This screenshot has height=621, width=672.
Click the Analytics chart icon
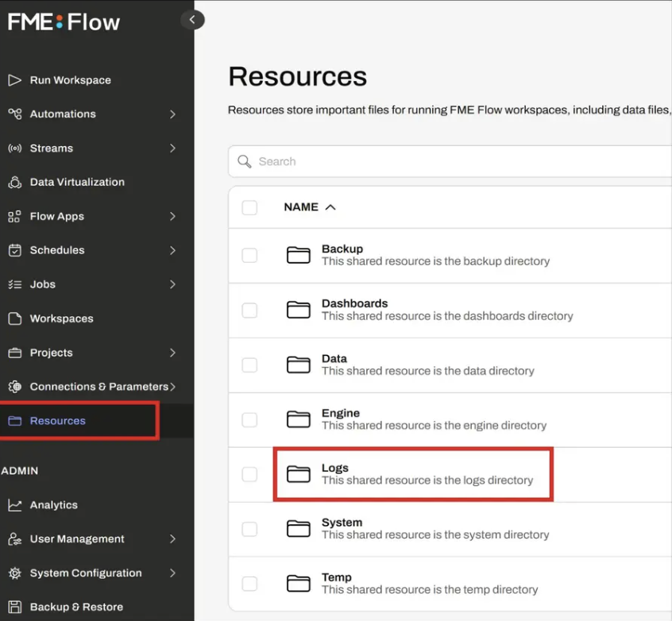click(14, 505)
